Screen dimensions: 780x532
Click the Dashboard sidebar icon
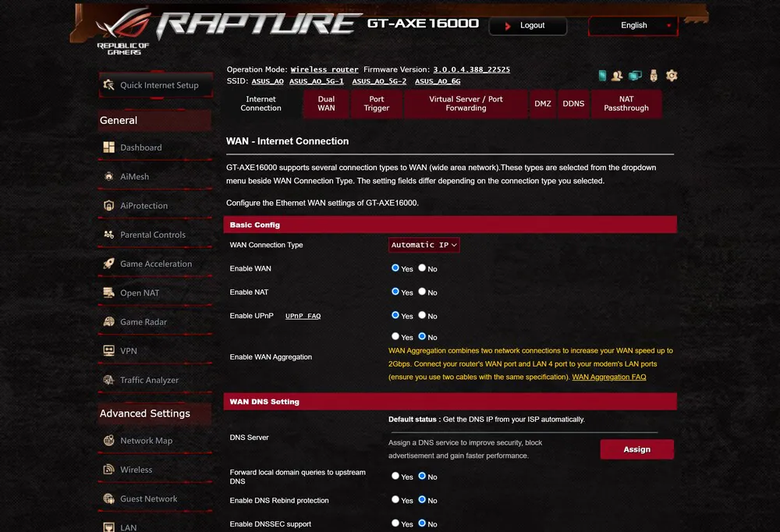(108, 147)
